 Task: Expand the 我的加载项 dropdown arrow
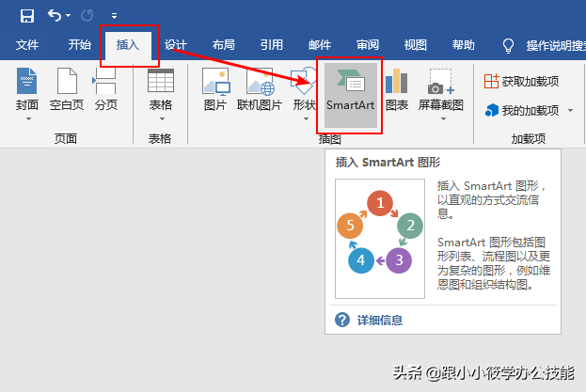point(570,111)
